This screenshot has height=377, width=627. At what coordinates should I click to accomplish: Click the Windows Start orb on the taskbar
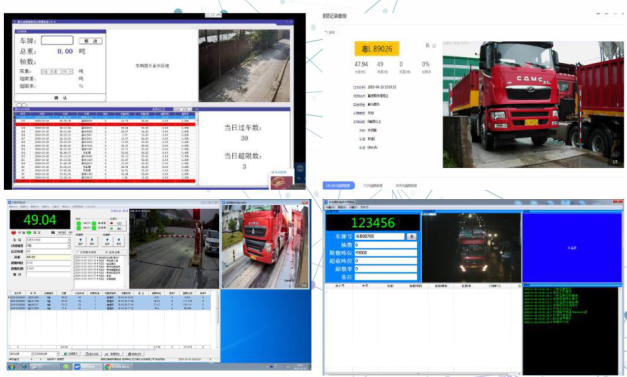tap(11, 367)
